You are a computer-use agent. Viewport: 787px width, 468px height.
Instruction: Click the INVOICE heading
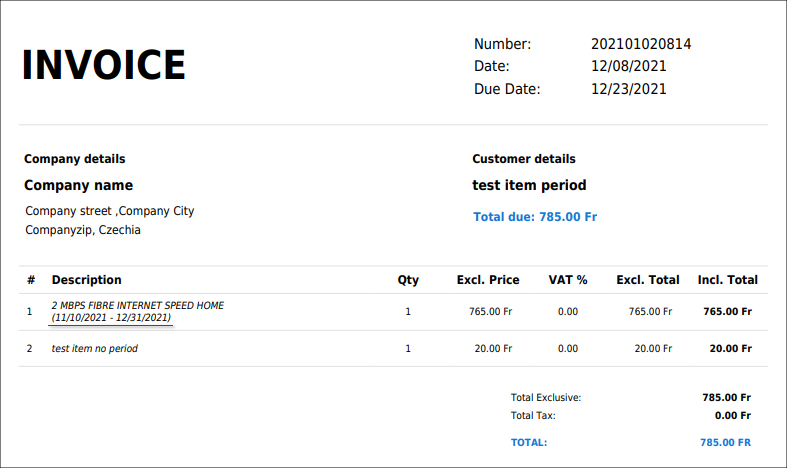pyautogui.click(x=104, y=65)
